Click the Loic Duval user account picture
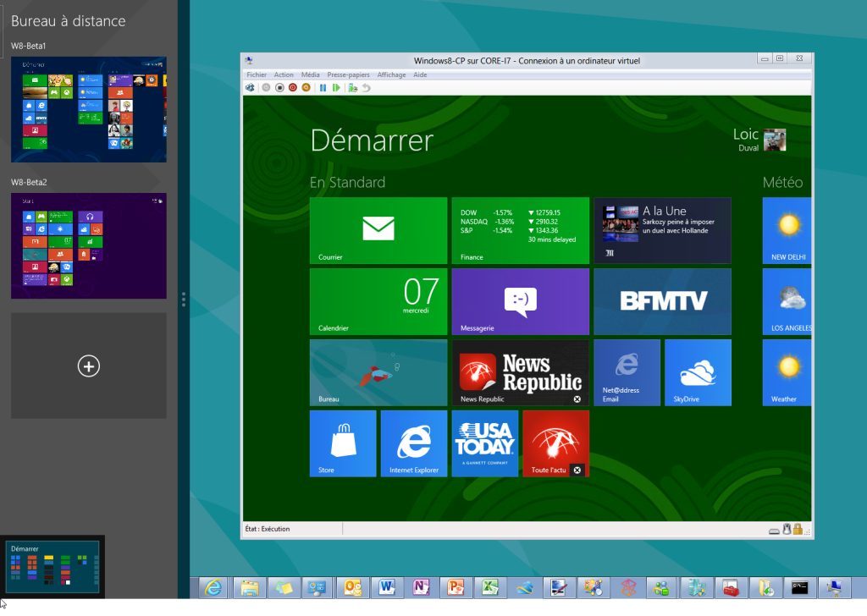The height and width of the screenshot is (616, 867). pyautogui.click(x=775, y=140)
